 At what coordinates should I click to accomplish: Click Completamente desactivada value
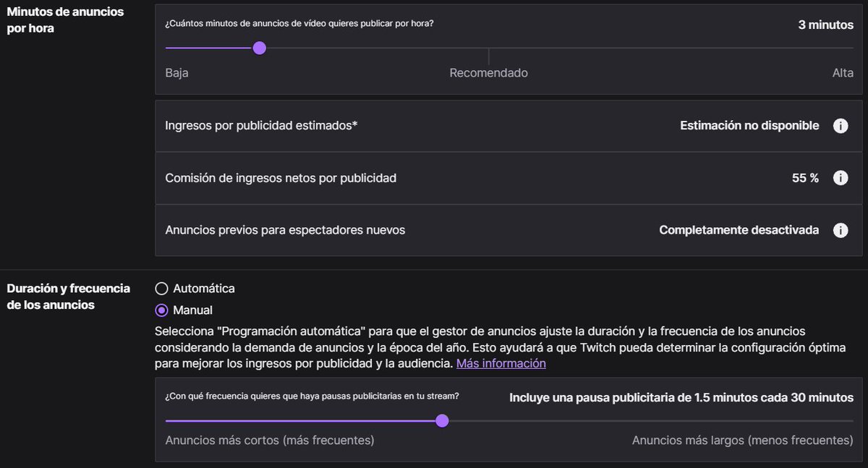pyautogui.click(x=739, y=230)
